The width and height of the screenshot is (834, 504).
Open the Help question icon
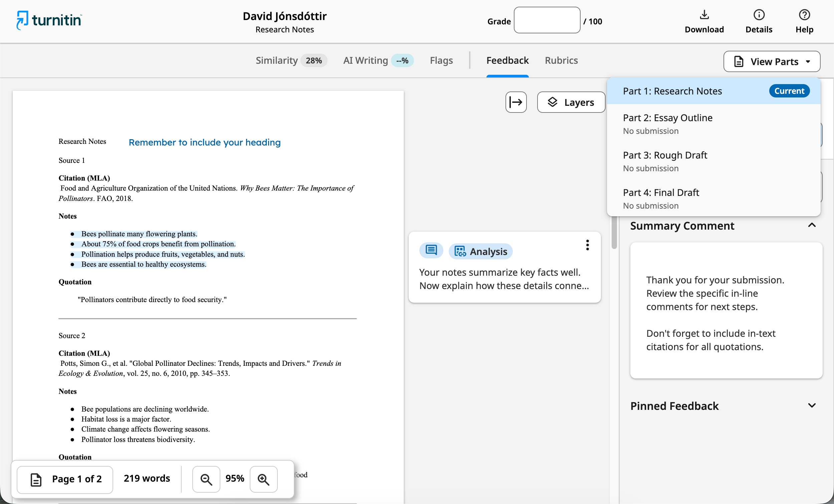pos(804,15)
